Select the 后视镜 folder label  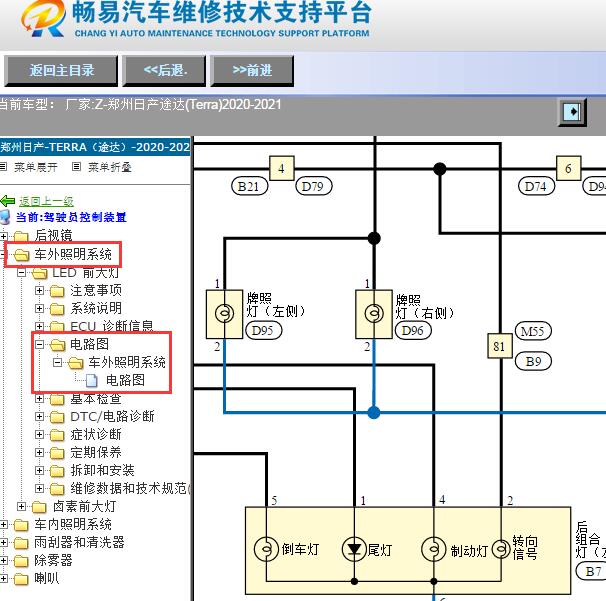(53, 235)
